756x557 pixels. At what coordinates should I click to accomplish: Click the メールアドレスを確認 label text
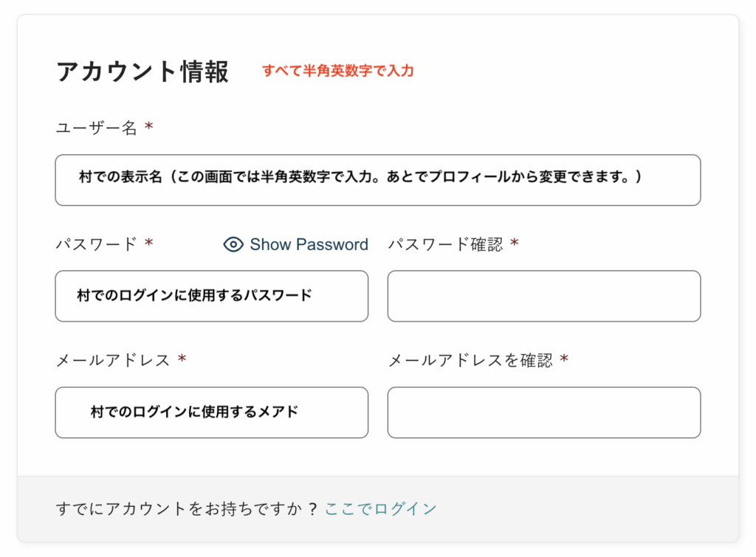pos(470,360)
